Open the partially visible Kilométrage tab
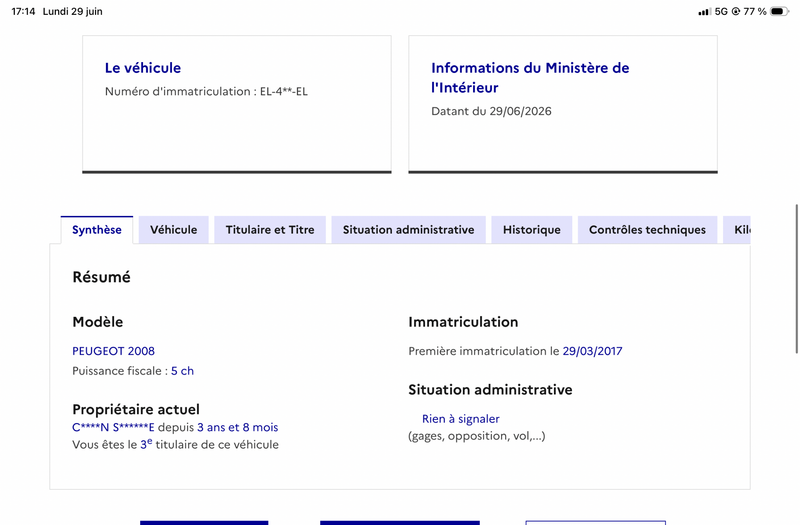Image resolution: width=800 pixels, height=525 pixels. (x=737, y=230)
